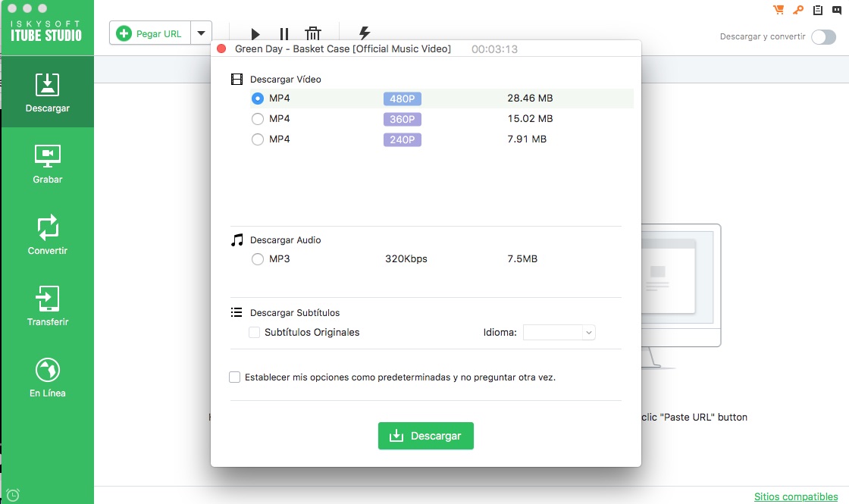Select the MP3 320Kbps audio option

point(258,259)
